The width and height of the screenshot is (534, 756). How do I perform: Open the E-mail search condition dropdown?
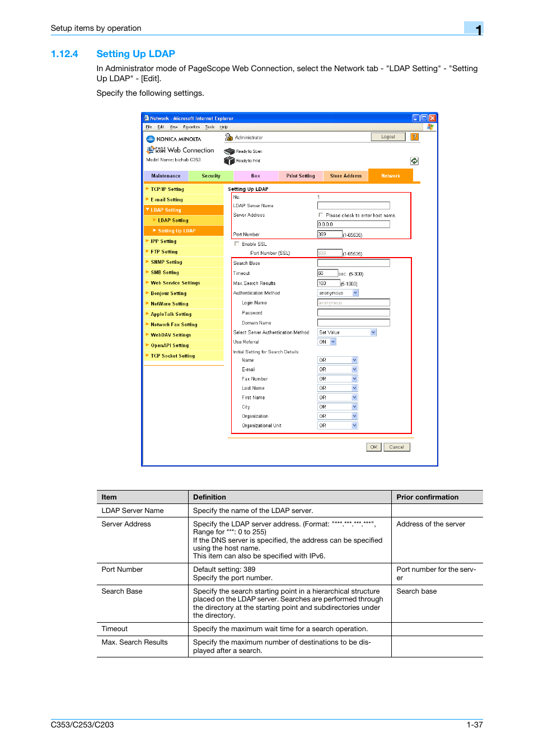[x=354, y=370]
